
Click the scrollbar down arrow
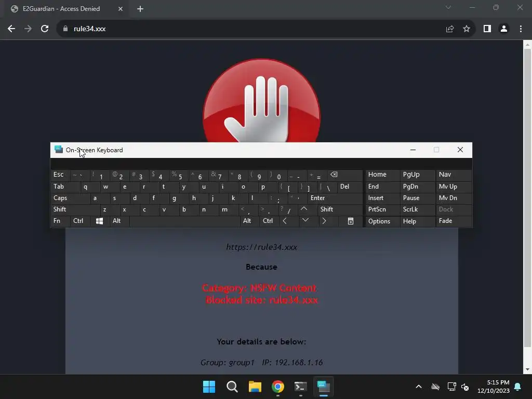527,369
